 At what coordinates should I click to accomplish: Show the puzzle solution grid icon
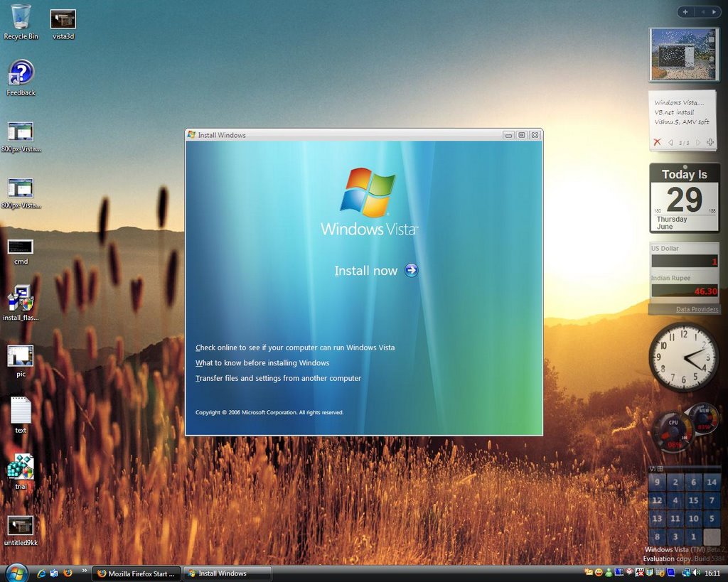(x=660, y=469)
